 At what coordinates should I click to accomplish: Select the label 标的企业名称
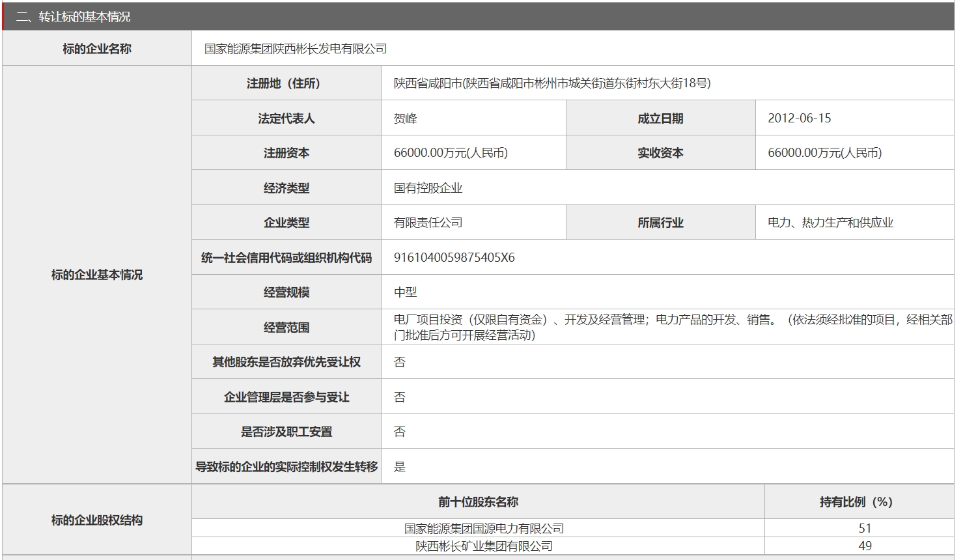97,48
